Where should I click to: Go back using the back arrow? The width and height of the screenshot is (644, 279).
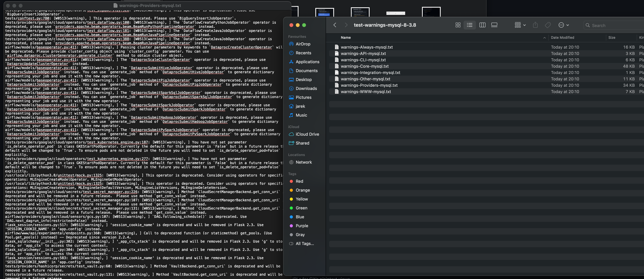[x=335, y=25]
